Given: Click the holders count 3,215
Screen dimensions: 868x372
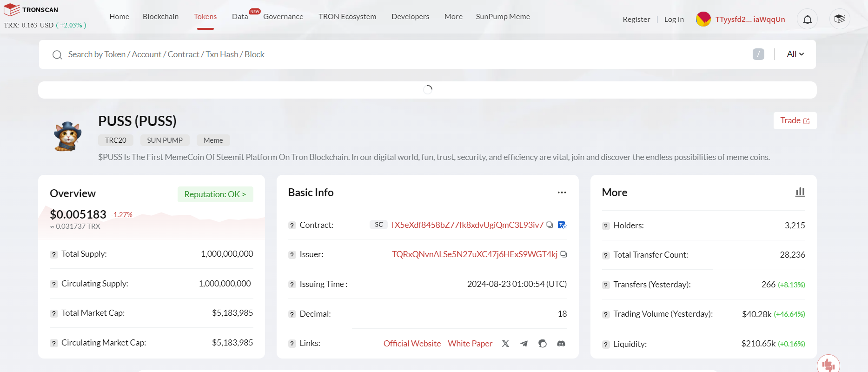Looking at the screenshot, I should [795, 226].
